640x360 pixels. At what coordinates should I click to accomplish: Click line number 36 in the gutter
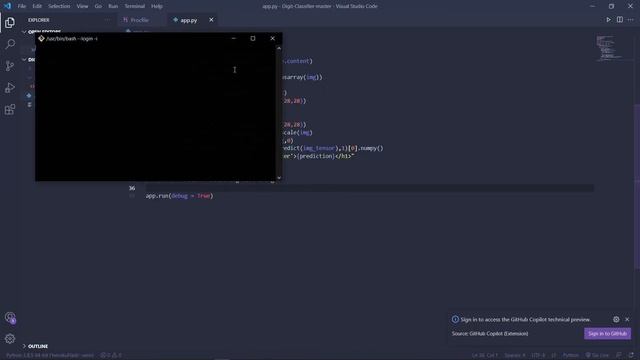tap(132, 188)
